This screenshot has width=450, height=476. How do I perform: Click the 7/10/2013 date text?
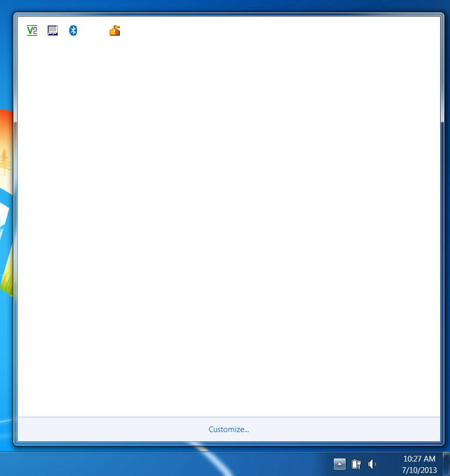[x=420, y=470]
